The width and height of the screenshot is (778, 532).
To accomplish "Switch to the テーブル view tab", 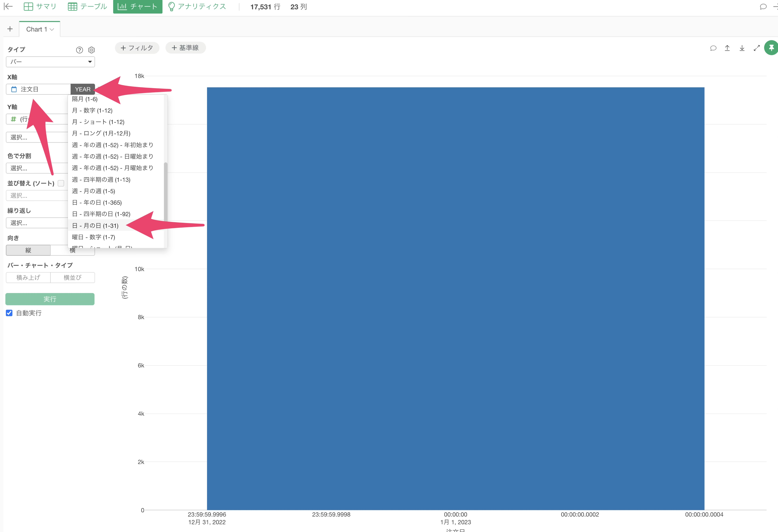I will point(87,6).
